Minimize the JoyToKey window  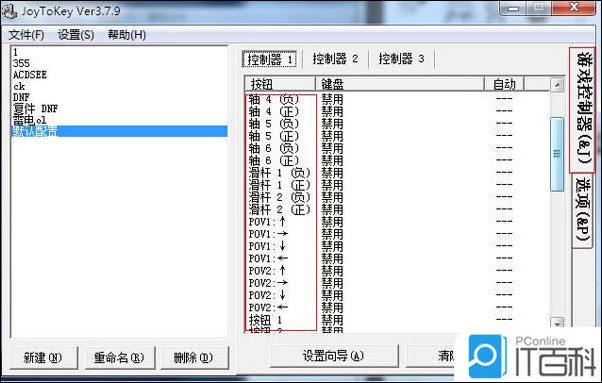[514, 7]
